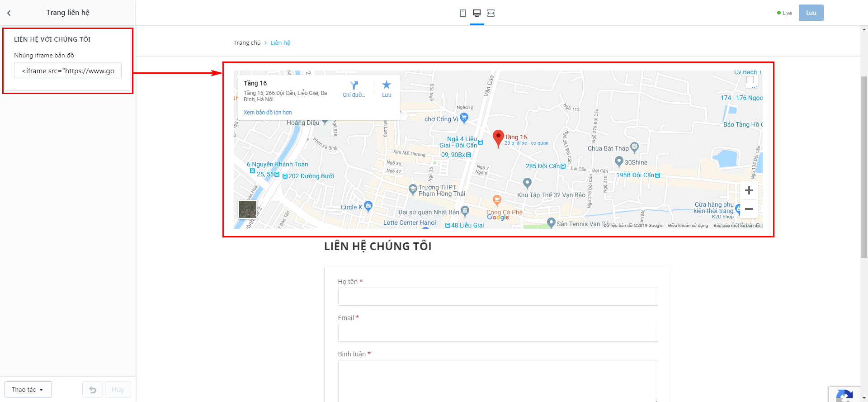The image size is (868, 402).
Task: Click the 48 Liễu Giai bus stop icon
Action: [448, 226]
